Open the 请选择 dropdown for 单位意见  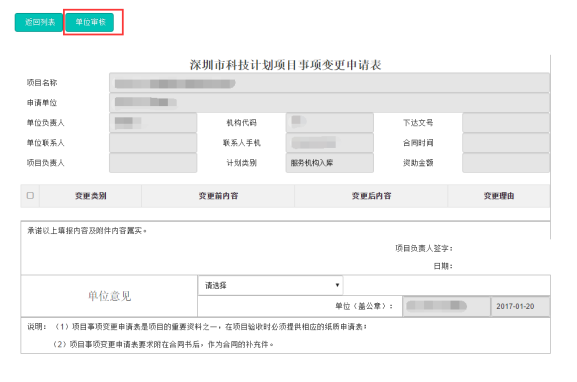[x=270, y=285]
